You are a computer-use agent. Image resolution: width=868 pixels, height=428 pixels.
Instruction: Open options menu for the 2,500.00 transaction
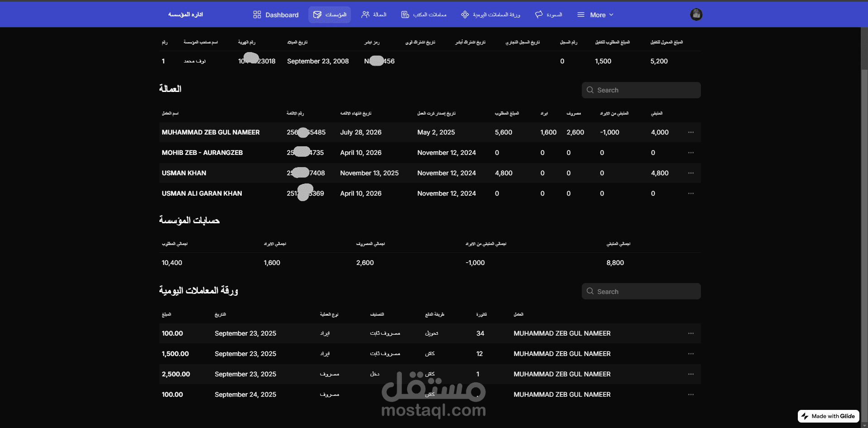691,374
